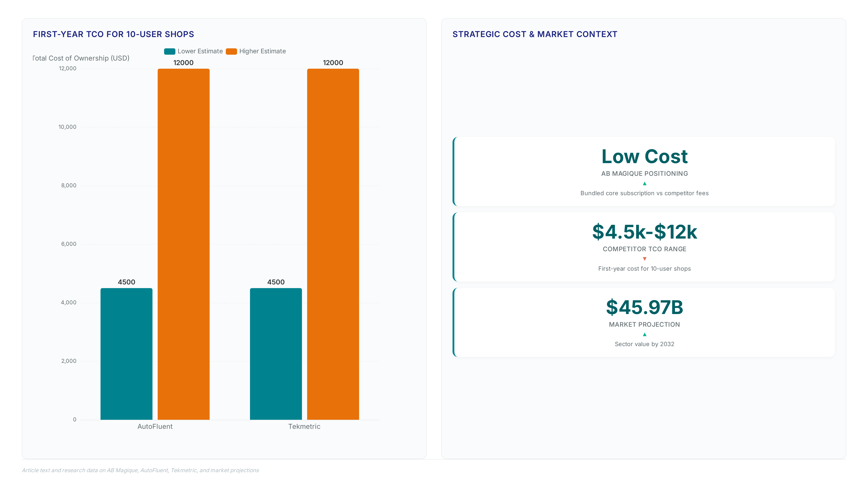Click the AutoFluent x-axis label
Screen dimensions: 868x488
tap(155, 426)
